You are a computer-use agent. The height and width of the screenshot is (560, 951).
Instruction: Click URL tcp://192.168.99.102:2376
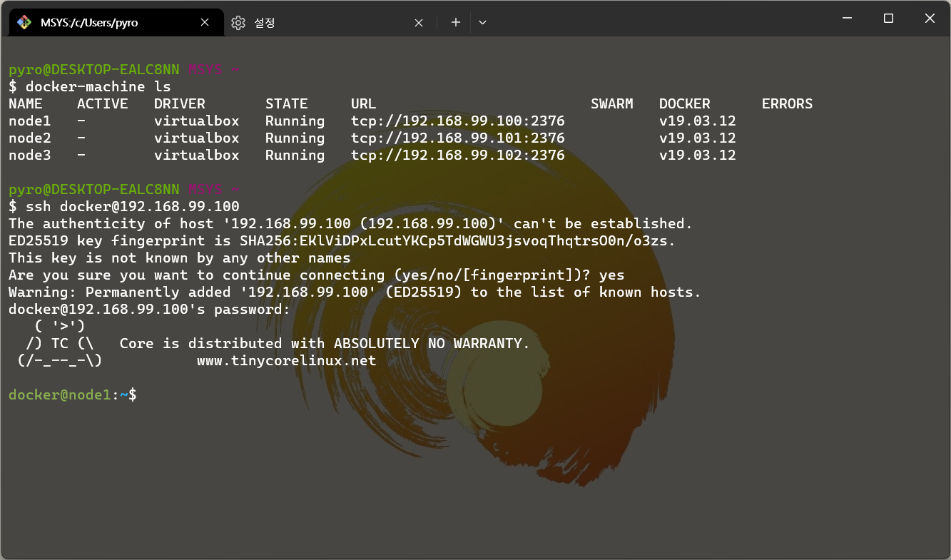458,155
